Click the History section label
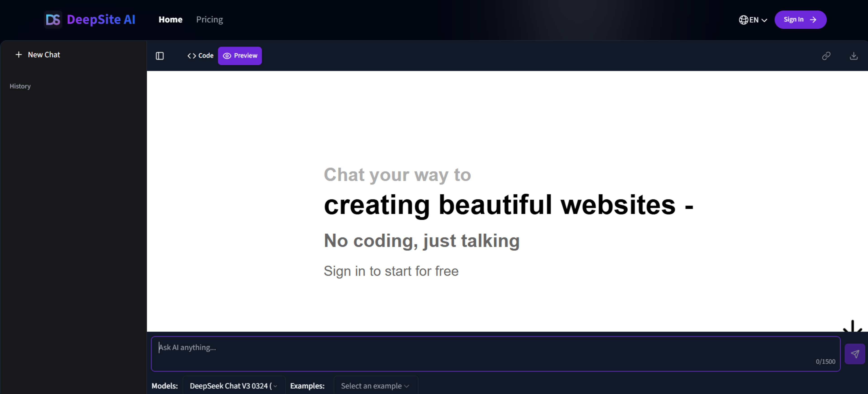 point(20,86)
